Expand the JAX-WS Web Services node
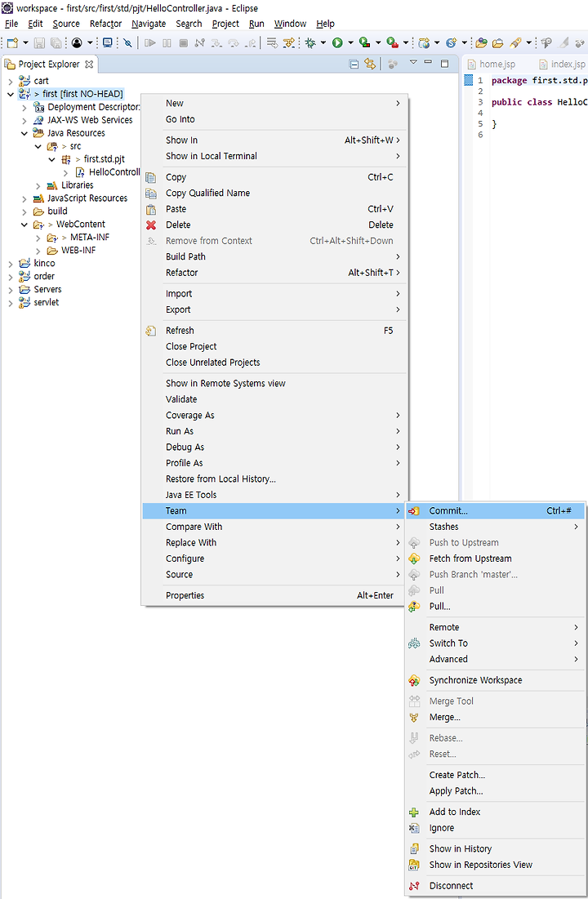The image size is (588, 899). coord(24,120)
